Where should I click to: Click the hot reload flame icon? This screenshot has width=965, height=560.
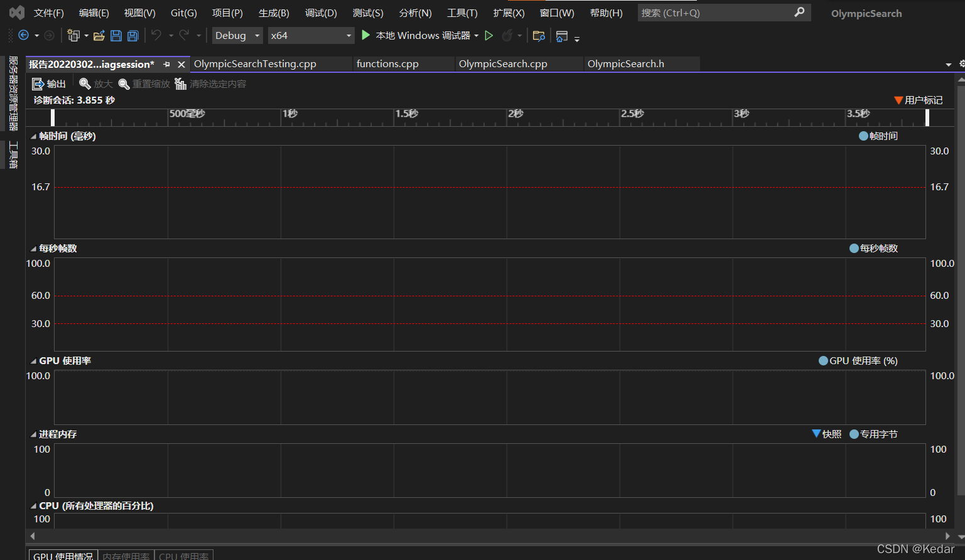(x=507, y=36)
